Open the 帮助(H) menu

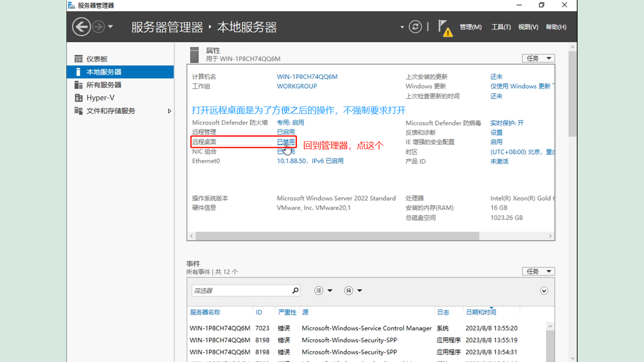(556, 27)
